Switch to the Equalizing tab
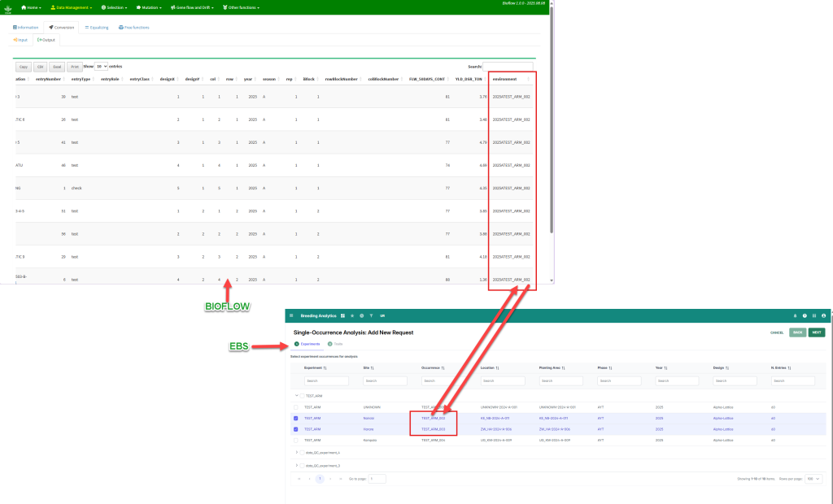Image resolution: width=833 pixels, height=504 pixels. (97, 27)
